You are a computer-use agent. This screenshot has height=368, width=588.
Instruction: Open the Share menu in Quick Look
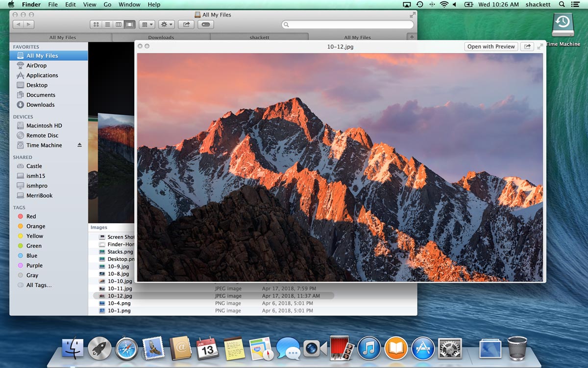pyautogui.click(x=527, y=46)
